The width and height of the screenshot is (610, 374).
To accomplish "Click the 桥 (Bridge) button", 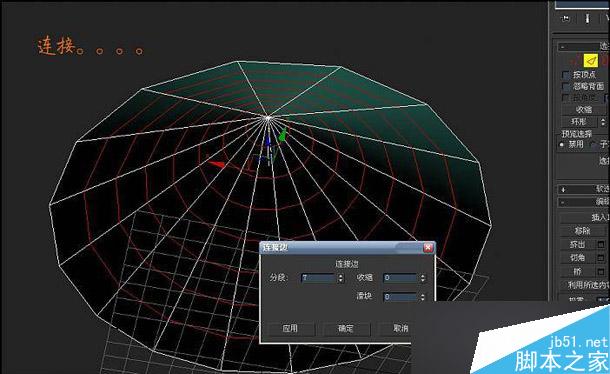I will click(x=577, y=271).
